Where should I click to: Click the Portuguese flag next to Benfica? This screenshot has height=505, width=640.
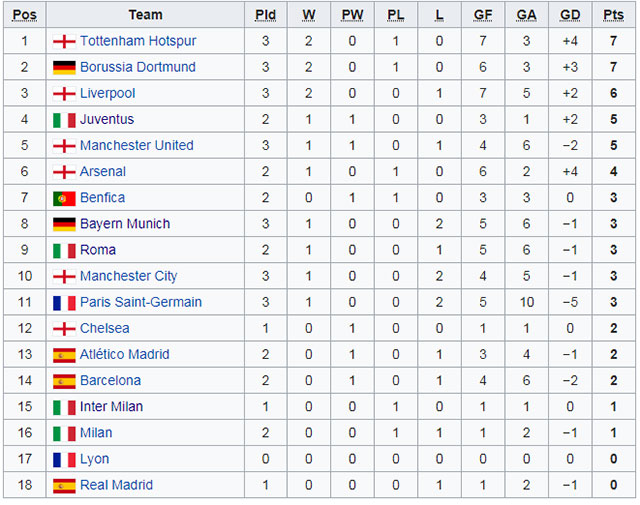[x=64, y=198]
